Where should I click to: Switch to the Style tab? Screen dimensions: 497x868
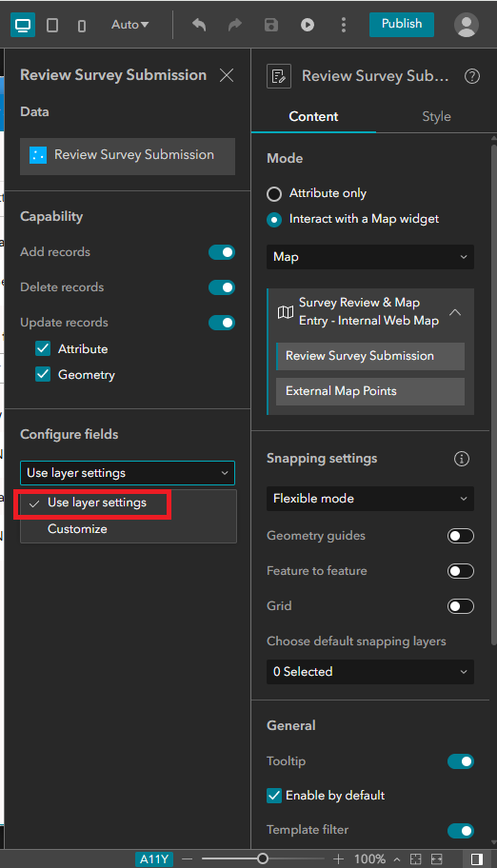[x=436, y=116]
